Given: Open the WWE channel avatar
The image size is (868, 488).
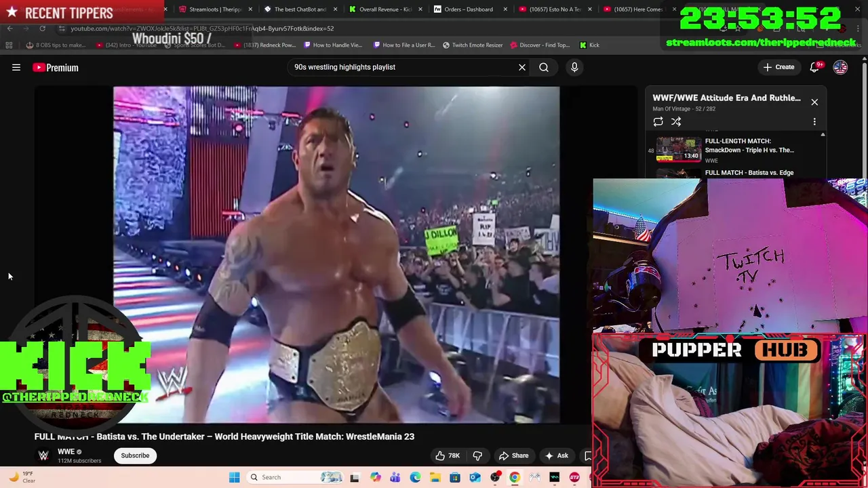Looking at the screenshot, I should click(x=43, y=455).
